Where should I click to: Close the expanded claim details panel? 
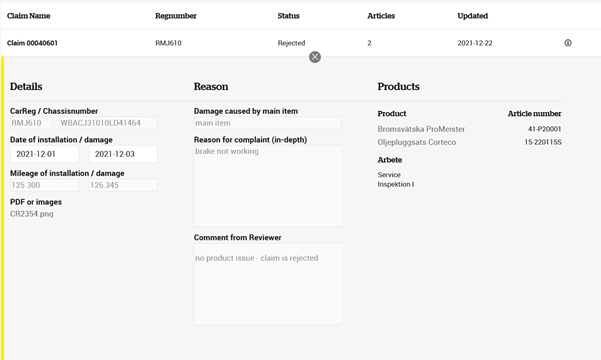click(315, 57)
